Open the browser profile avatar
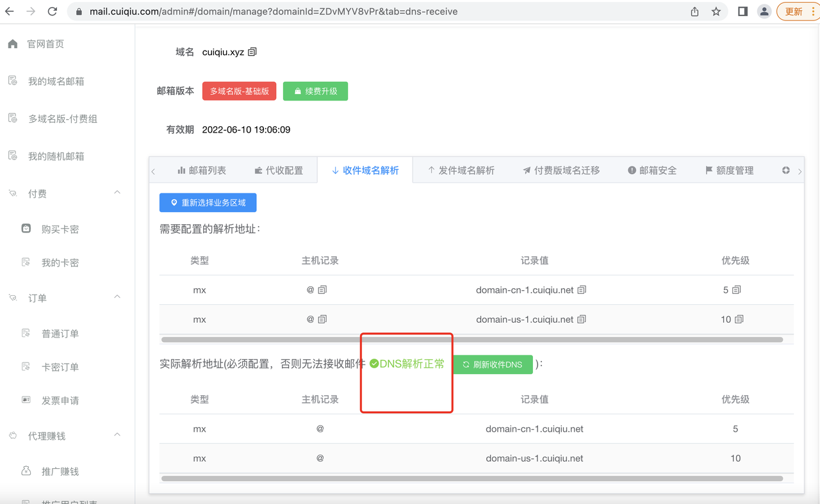The image size is (820, 504). click(x=764, y=12)
